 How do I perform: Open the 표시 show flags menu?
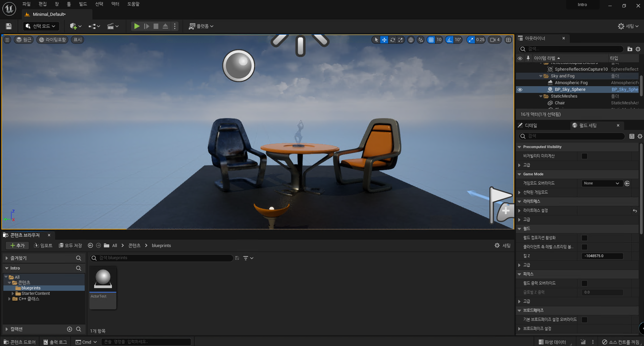(78, 40)
